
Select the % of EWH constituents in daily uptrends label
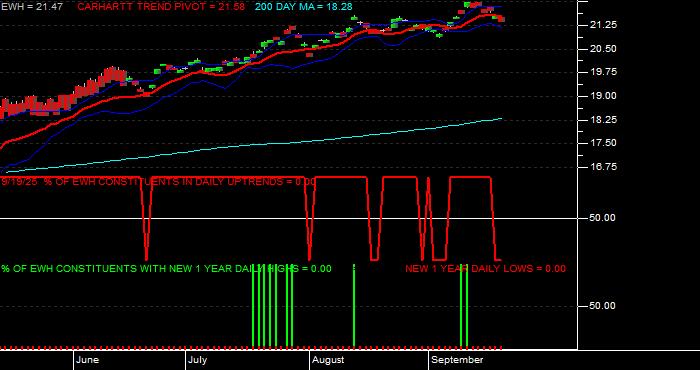click(158, 182)
